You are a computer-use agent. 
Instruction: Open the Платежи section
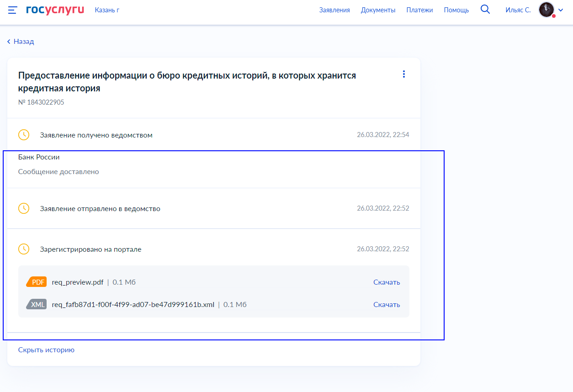[419, 10]
